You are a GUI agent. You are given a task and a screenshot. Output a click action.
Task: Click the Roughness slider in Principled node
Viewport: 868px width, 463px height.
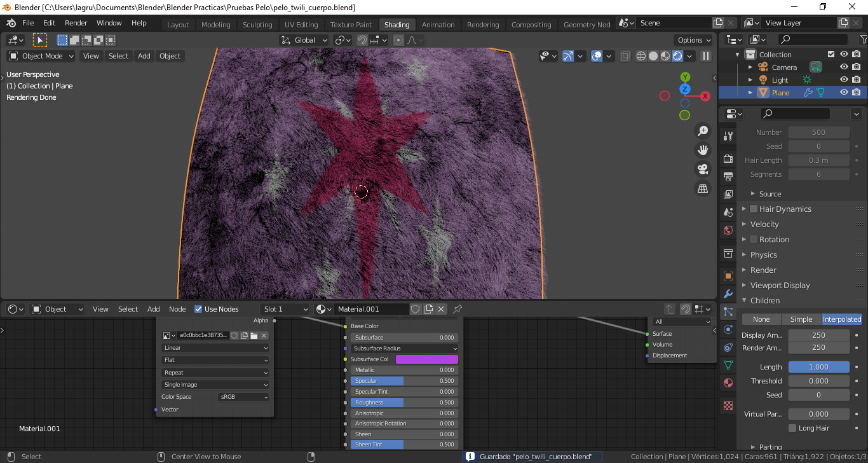coord(404,403)
